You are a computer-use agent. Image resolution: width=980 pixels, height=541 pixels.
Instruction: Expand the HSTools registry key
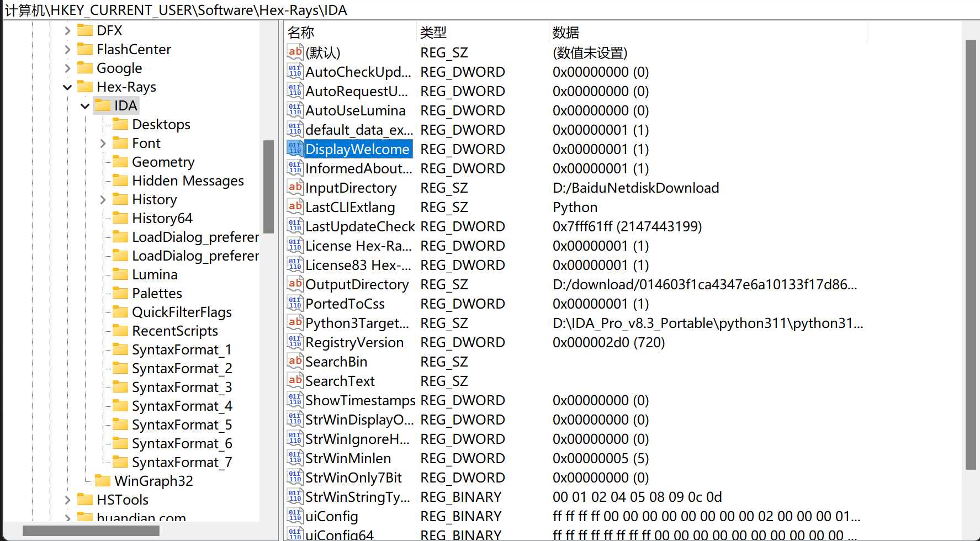[x=67, y=500]
